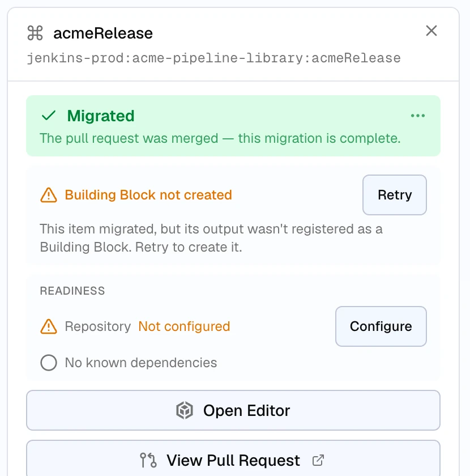Click the output wasn't registered description text
470x476 pixels.
[x=211, y=238]
